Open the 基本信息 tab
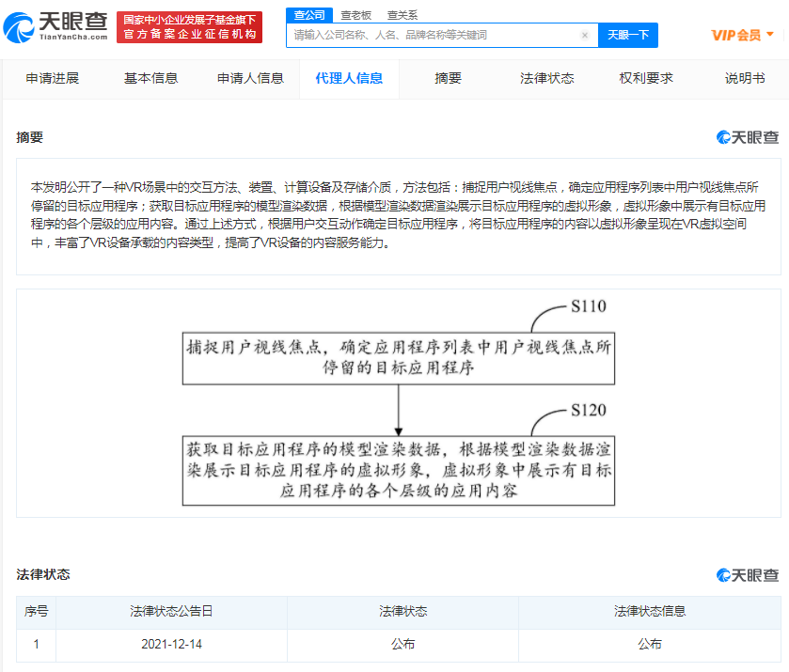The height and width of the screenshot is (672, 789). [x=150, y=79]
